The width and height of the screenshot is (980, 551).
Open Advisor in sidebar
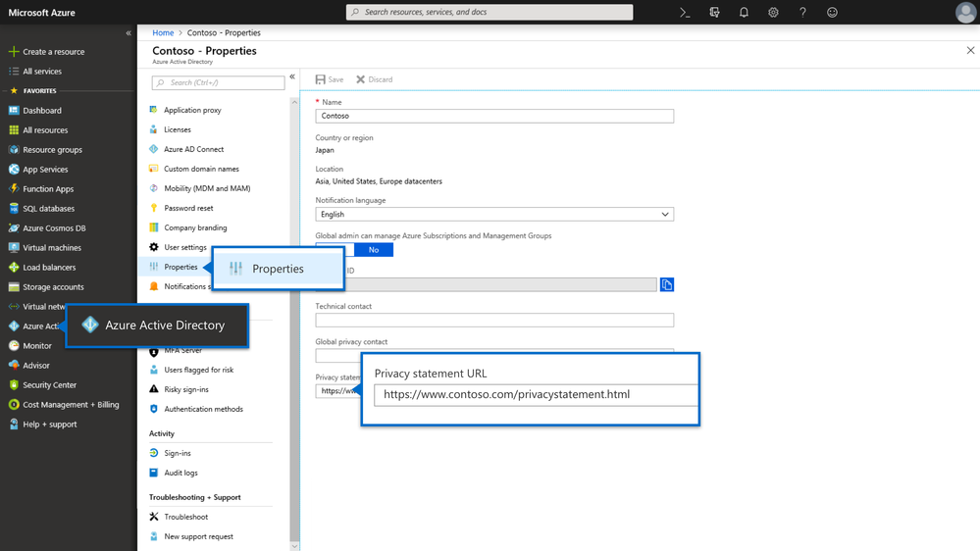tap(28, 366)
